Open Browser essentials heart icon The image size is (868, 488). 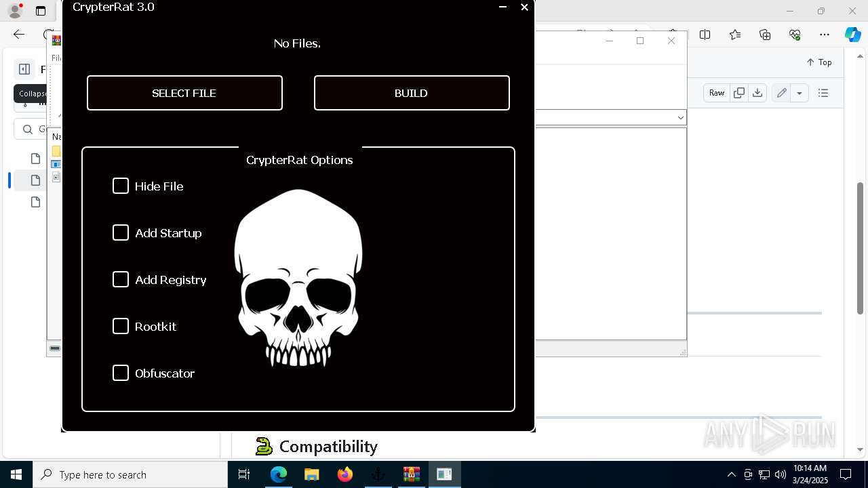pyautogui.click(x=795, y=35)
